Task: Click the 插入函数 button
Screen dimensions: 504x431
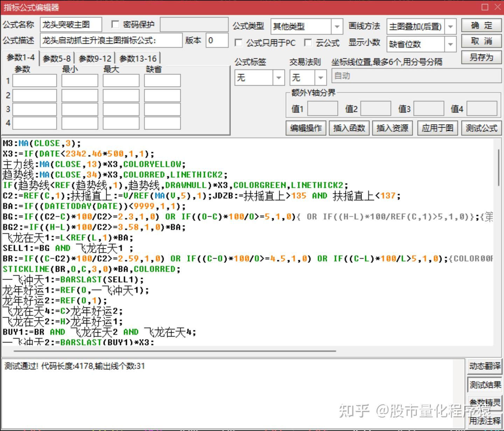Action: 349,128
